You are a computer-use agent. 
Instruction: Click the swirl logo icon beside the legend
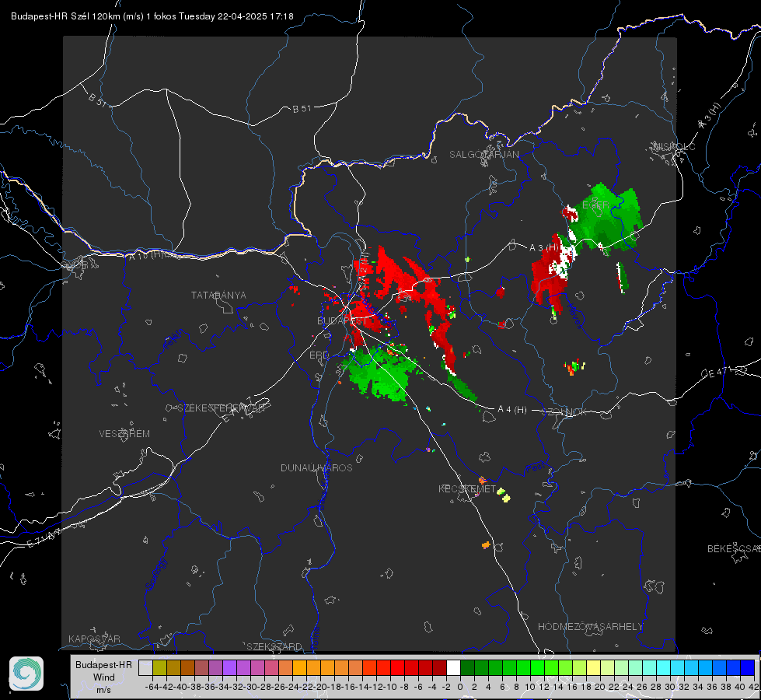26,674
